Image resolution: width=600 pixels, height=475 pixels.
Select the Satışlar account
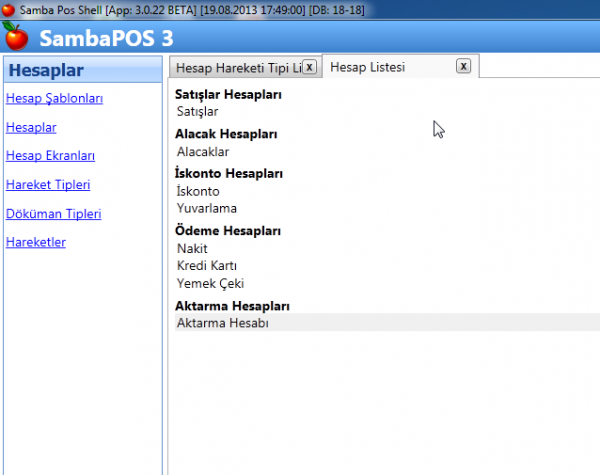pyautogui.click(x=197, y=111)
